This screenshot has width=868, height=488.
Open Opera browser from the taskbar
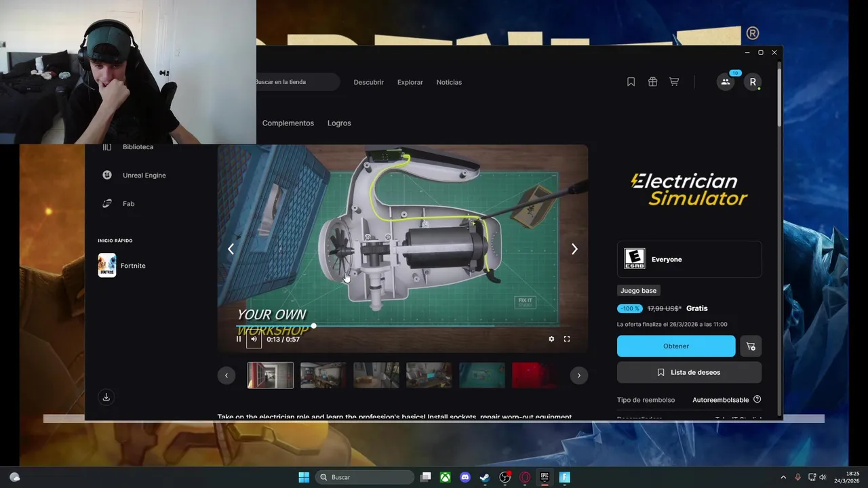coord(525,477)
